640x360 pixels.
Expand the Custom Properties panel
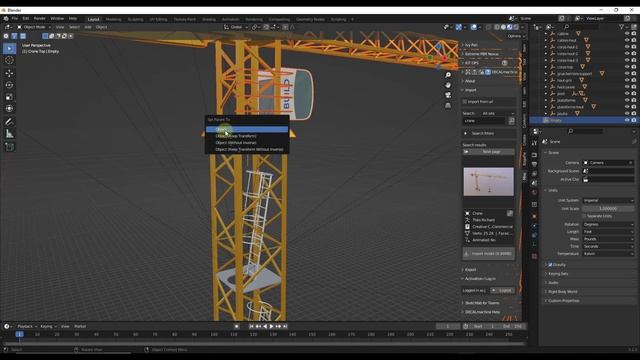(563, 301)
